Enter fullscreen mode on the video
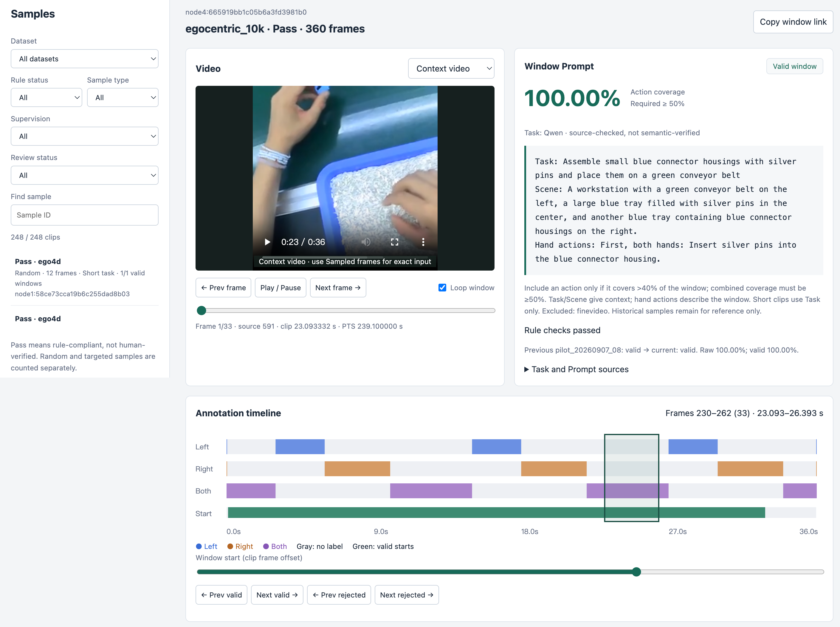Image resolution: width=840 pixels, height=627 pixels. point(395,242)
